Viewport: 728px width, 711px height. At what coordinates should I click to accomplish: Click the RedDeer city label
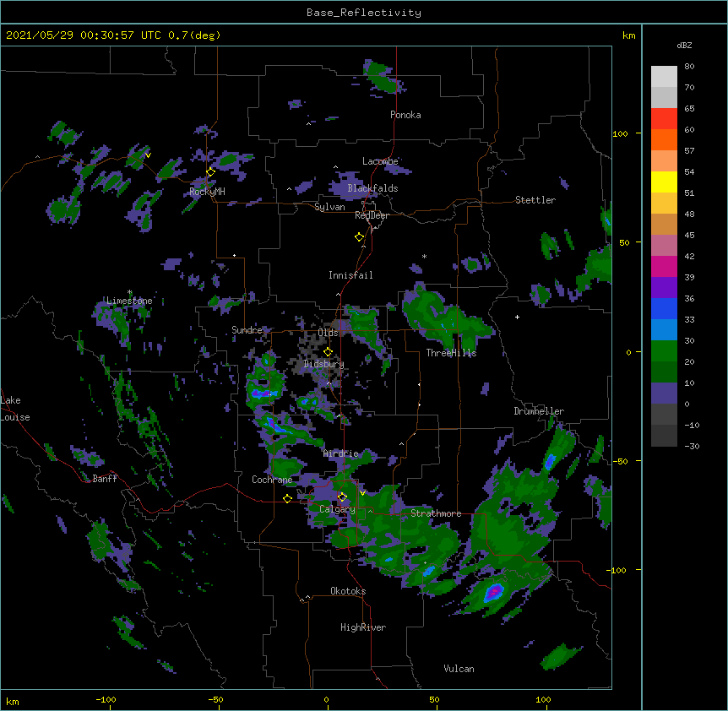click(372, 215)
